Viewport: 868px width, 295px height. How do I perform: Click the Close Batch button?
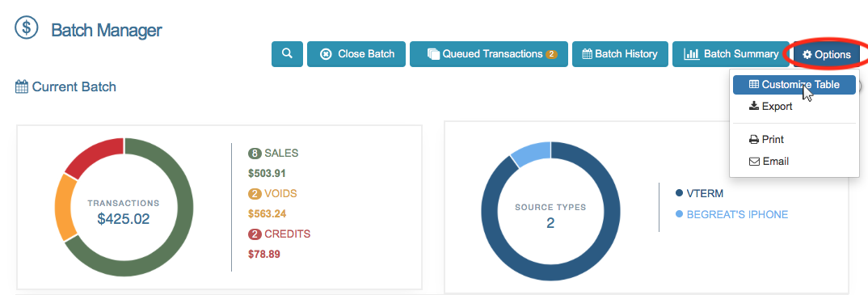pos(356,54)
